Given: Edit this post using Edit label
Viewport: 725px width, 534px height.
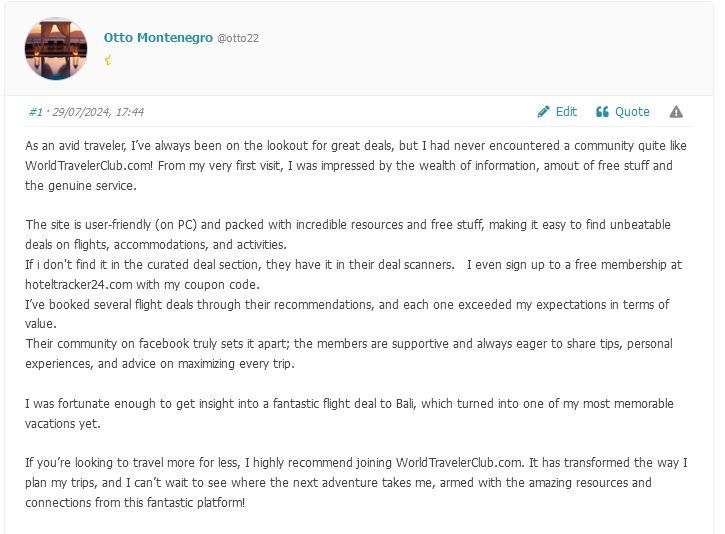Looking at the screenshot, I should pos(566,112).
